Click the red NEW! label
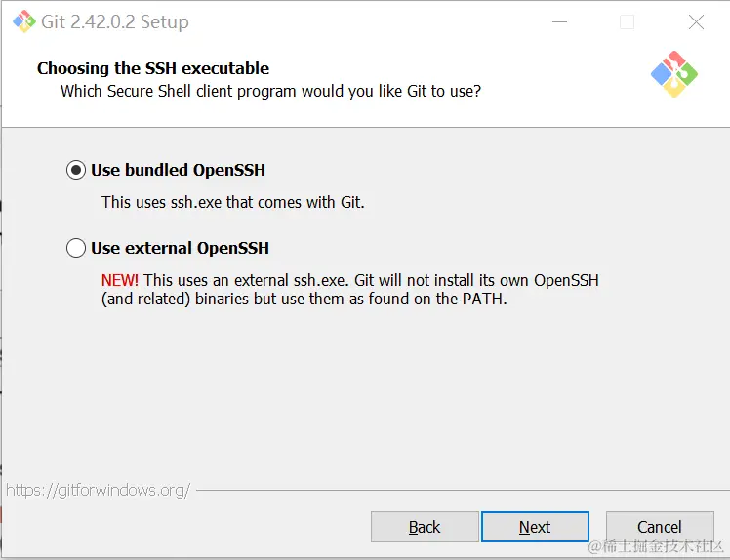Image resolution: width=730 pixels, height=560 pixels. tap(120, 280)
